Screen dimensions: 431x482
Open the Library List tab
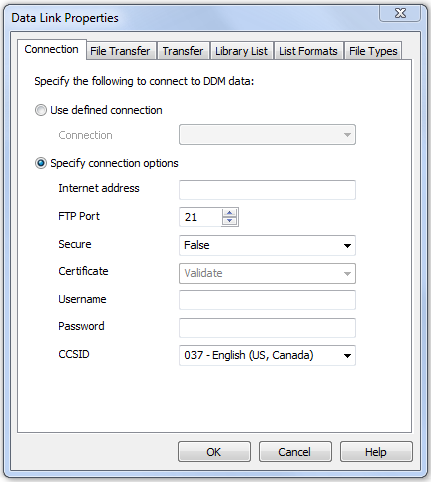[241, 51]
